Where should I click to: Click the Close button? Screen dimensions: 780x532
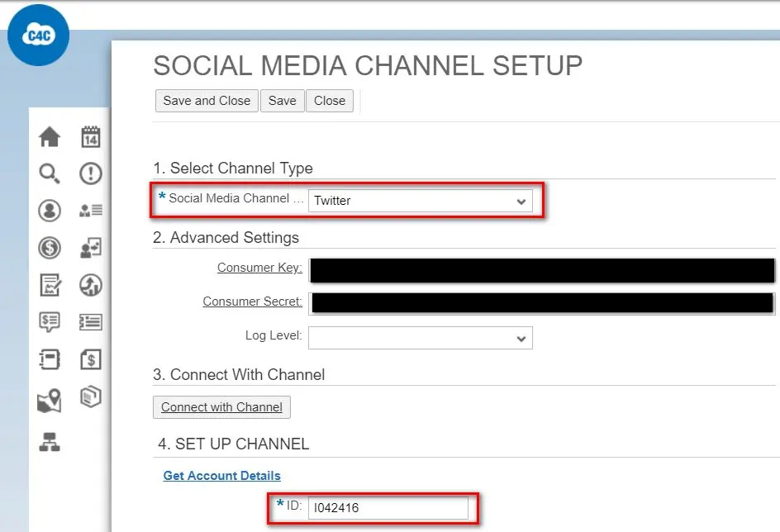click(x=330, y=101)
